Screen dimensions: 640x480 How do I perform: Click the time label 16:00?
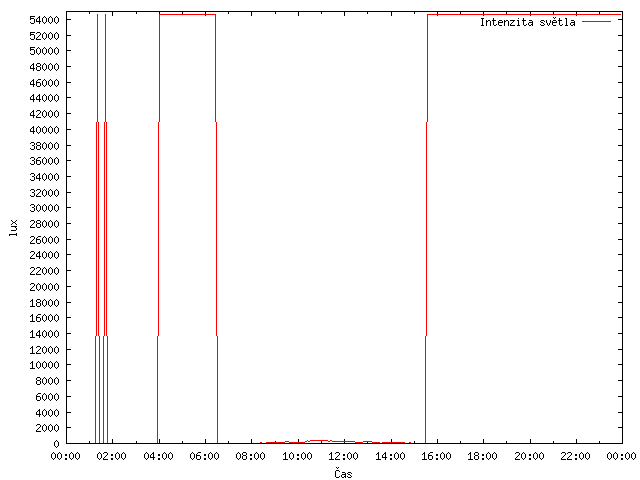436,456
